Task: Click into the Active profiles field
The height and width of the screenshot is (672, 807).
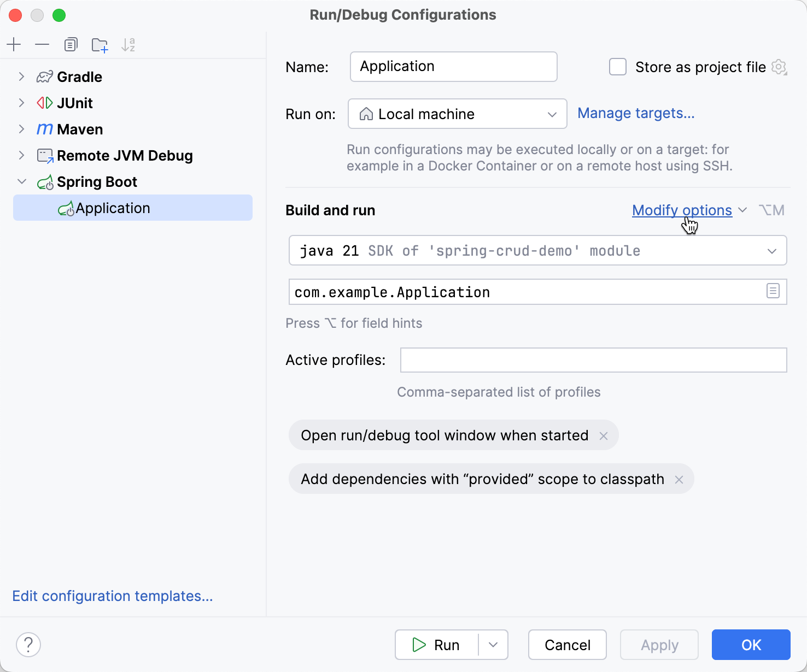Action: (x=593, y=359)
